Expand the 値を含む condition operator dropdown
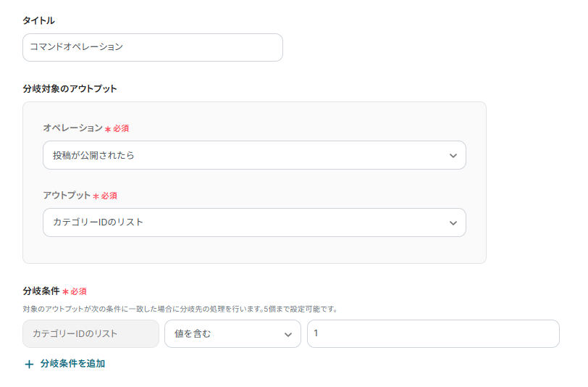Screen dimensions: 588x387 (232, 334)
